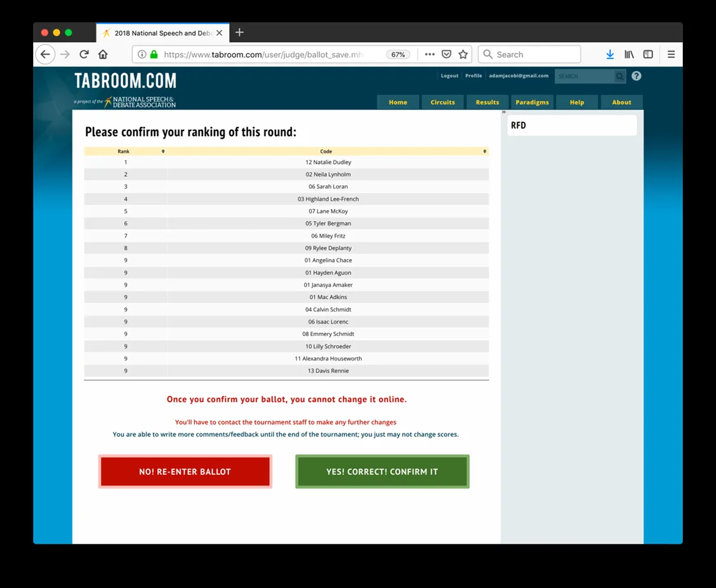The width and height of the screenshot is (716, 588).
Task: Select row 01 Hayden Aguon
Action: click(x=286, y=272)
